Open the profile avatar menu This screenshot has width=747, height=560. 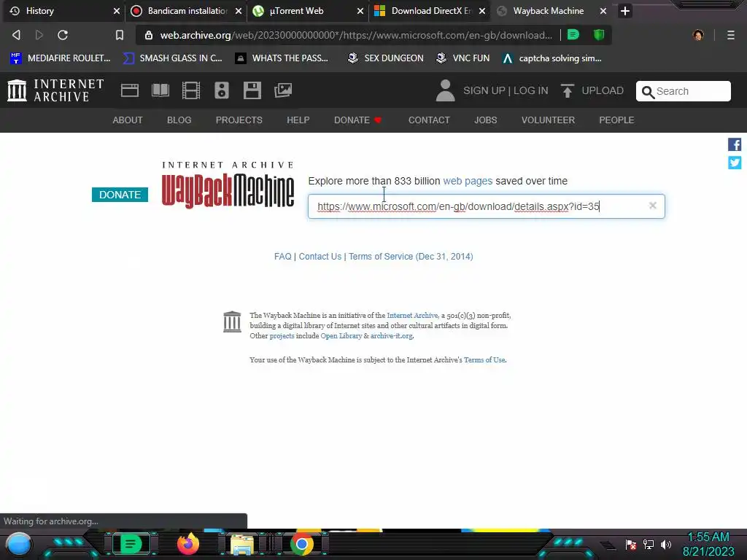[698, 35]
